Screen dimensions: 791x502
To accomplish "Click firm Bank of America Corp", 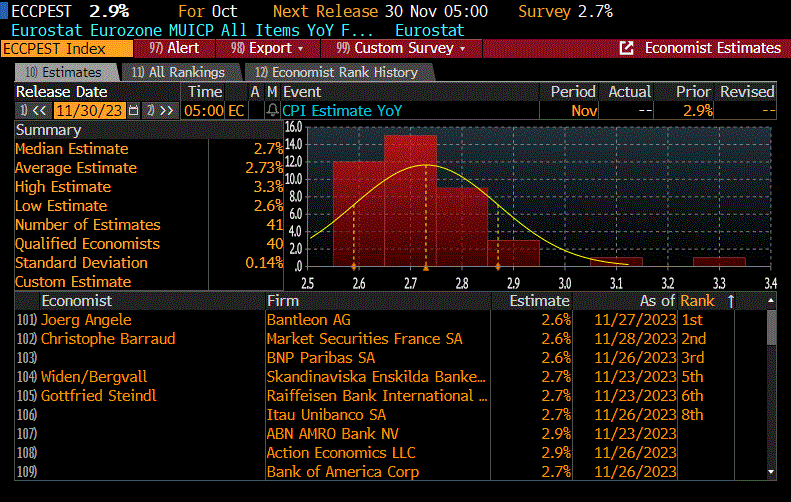I will (x=343, y=472).
